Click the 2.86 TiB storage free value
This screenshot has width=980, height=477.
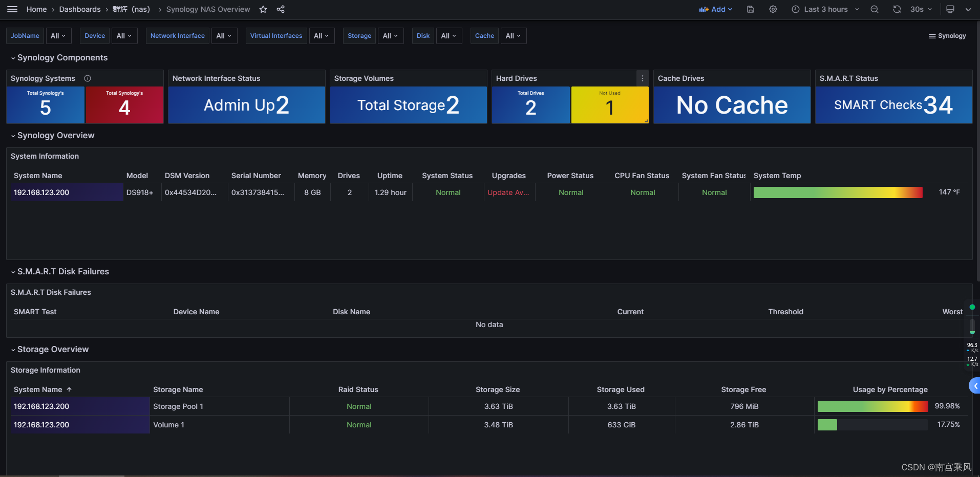744,425
